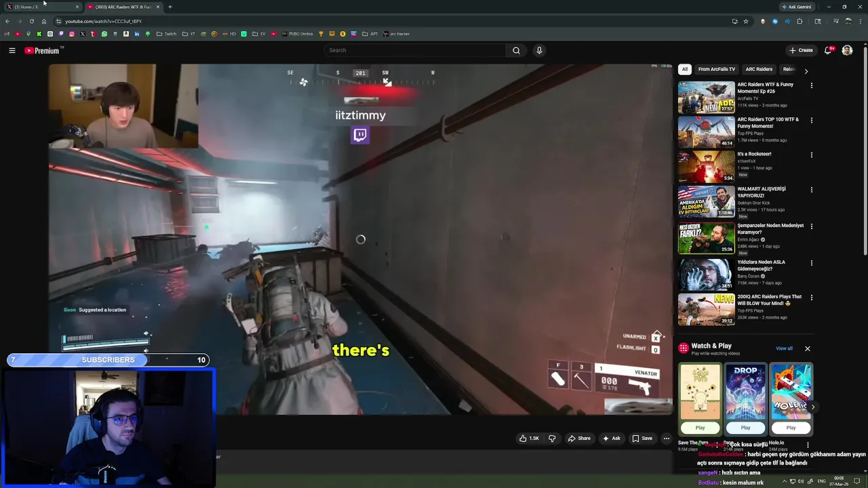Open options for ARC Raiders Ep #26 video
868x488 pixels.
tap(811, 85)
